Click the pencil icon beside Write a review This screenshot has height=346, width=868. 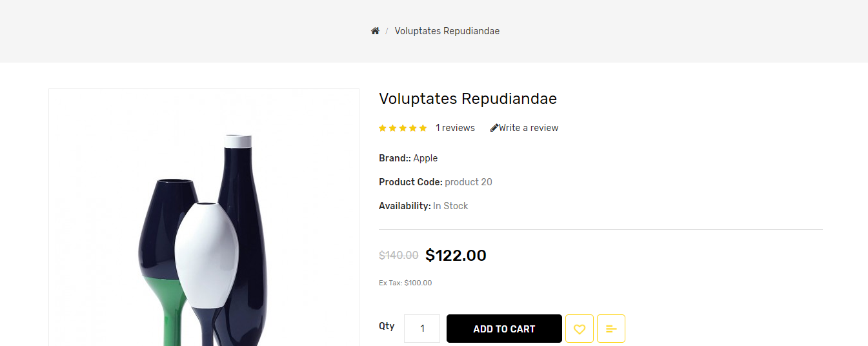(494, 128)
